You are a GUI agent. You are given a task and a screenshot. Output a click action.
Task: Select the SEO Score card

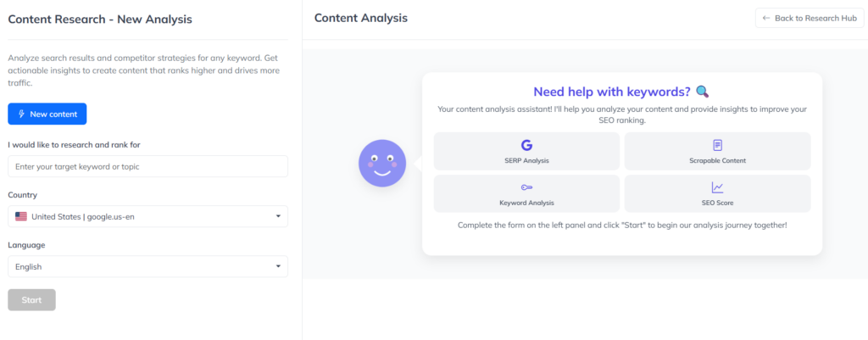717,193
